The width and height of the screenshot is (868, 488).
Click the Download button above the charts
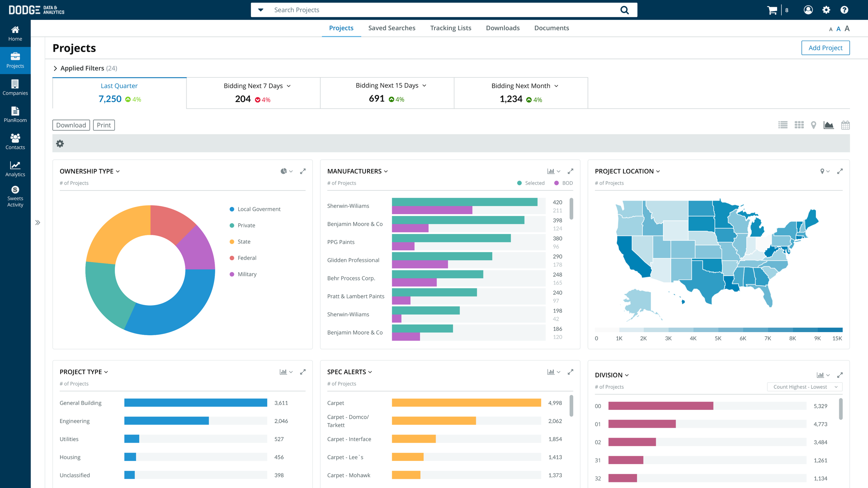(71, 125)
